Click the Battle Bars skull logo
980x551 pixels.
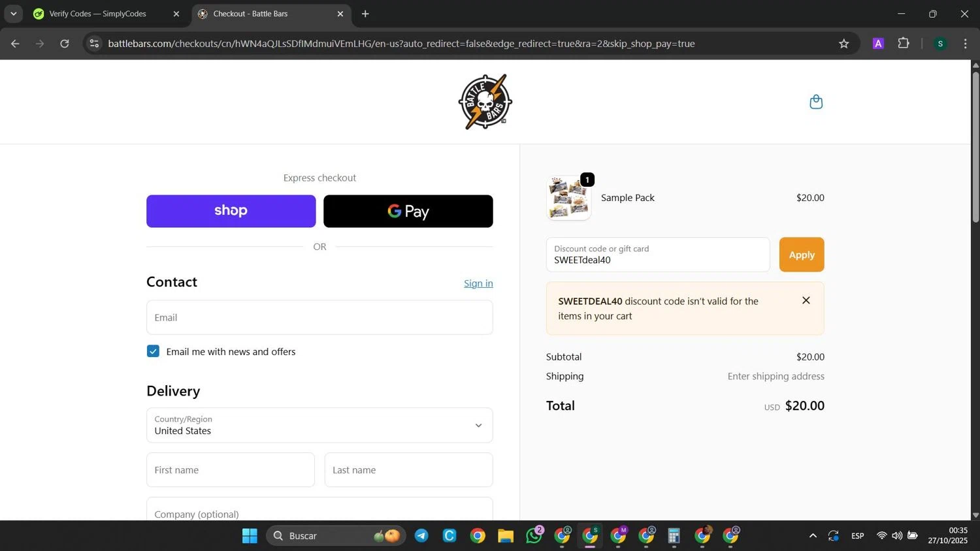[485, 102]
